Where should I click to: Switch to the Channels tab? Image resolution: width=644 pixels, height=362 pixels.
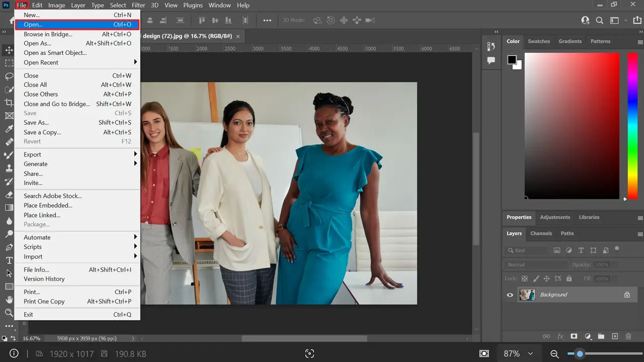pos(541,233)
